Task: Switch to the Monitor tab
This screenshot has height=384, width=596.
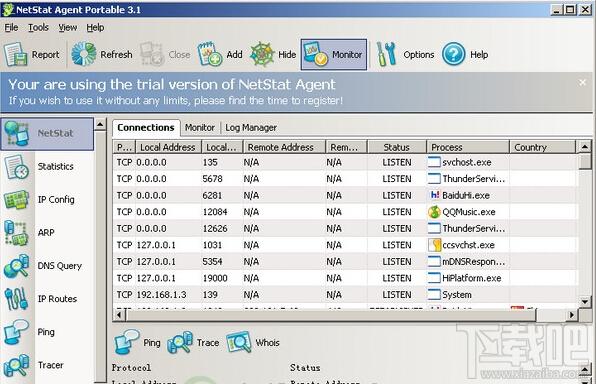Action: click(200, 128)
